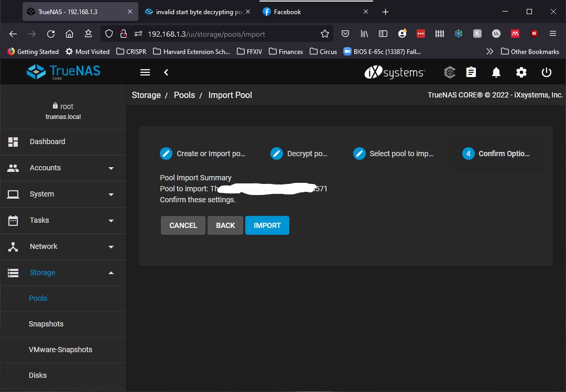Viewport: 566px width, 392px height.
Task: Collapse the Storage menu arrow
Action: pos(111,273)
